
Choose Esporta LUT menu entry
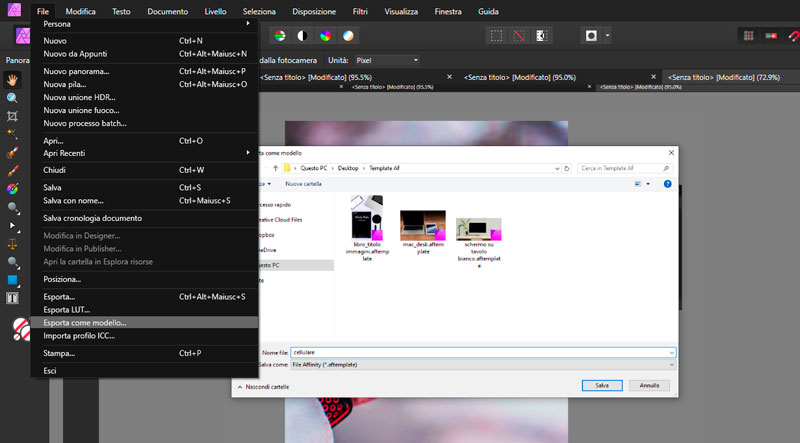pos(144,310)
